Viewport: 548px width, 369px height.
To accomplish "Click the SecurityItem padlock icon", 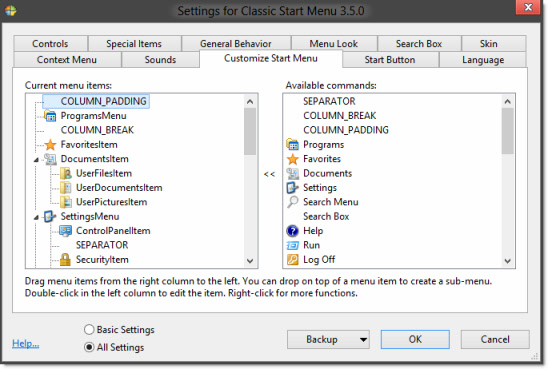I will pos(65,260).
